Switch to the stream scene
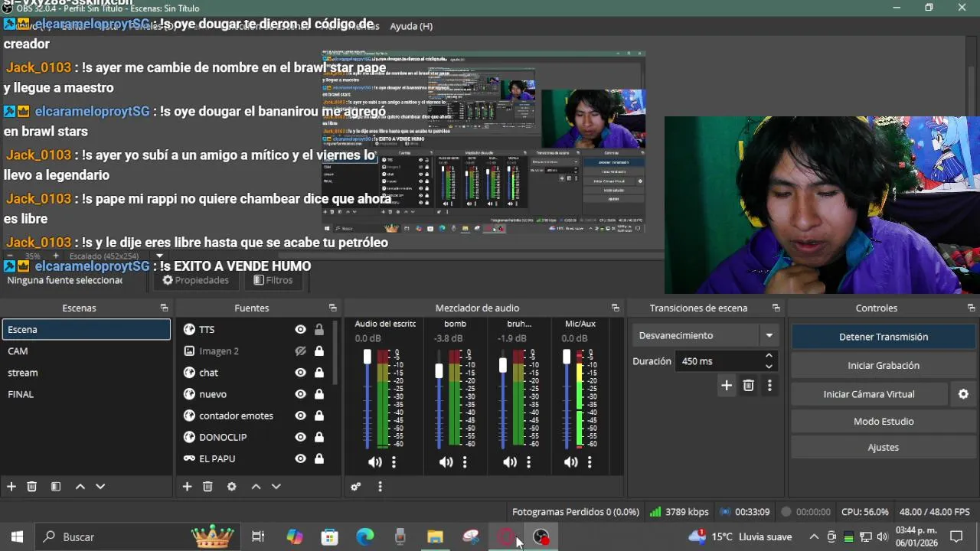 (x=86, y=372)
